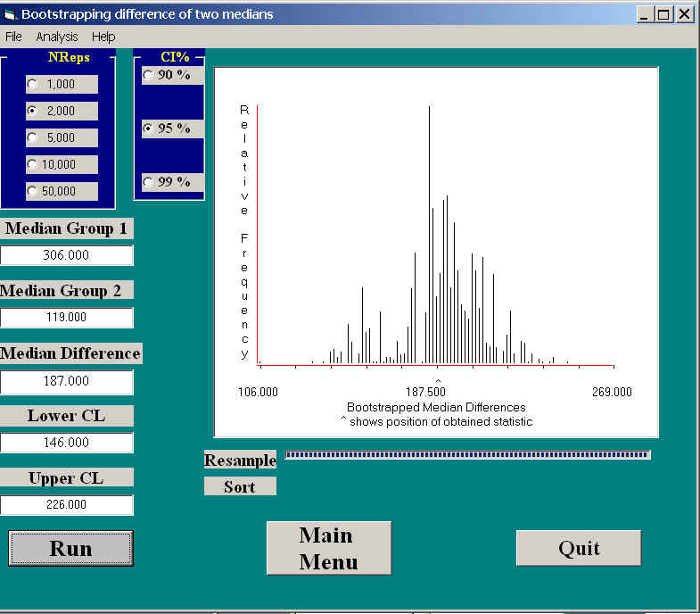Pick 50,000 replications option
Viewport: 700px width, 614px height.
(x=33, y=192)
